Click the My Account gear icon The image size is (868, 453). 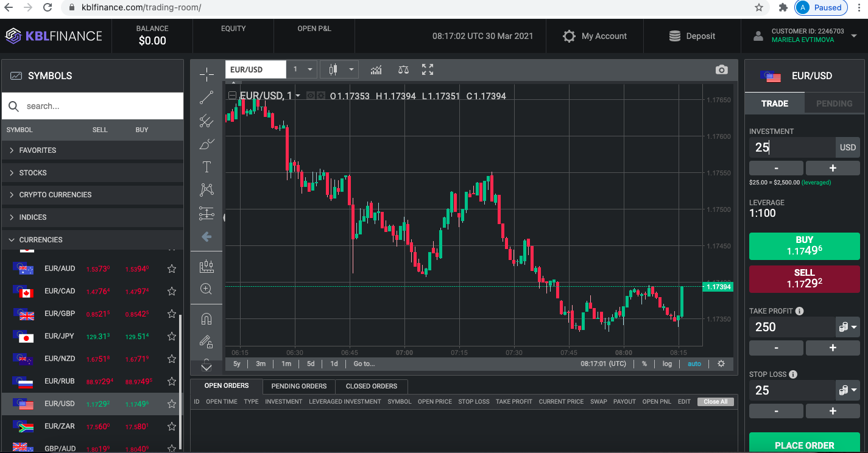click(x=569, y=36)
